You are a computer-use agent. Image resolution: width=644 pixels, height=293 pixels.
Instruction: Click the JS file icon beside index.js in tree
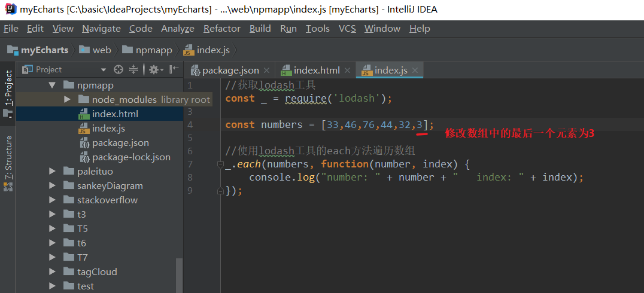click(84, 129)
